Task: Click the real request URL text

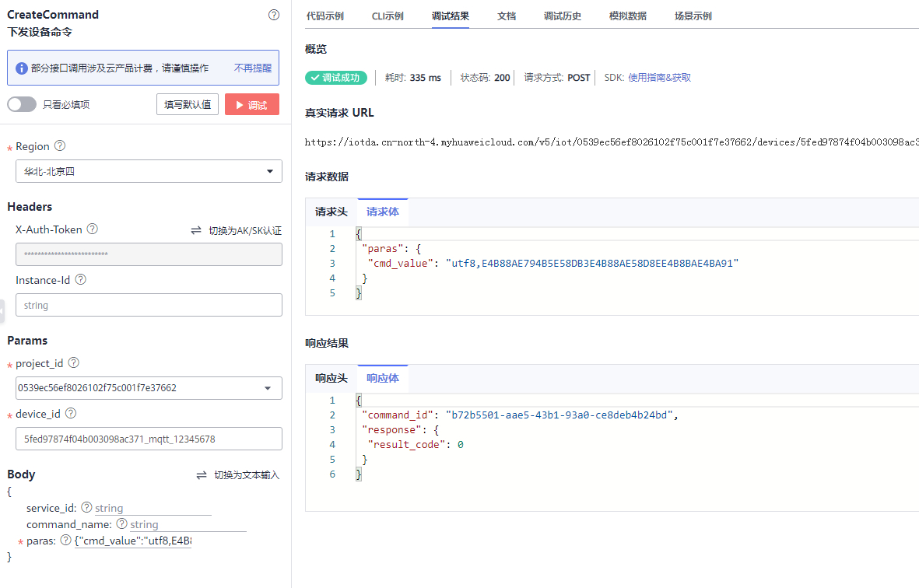Action: coord(612,142)
